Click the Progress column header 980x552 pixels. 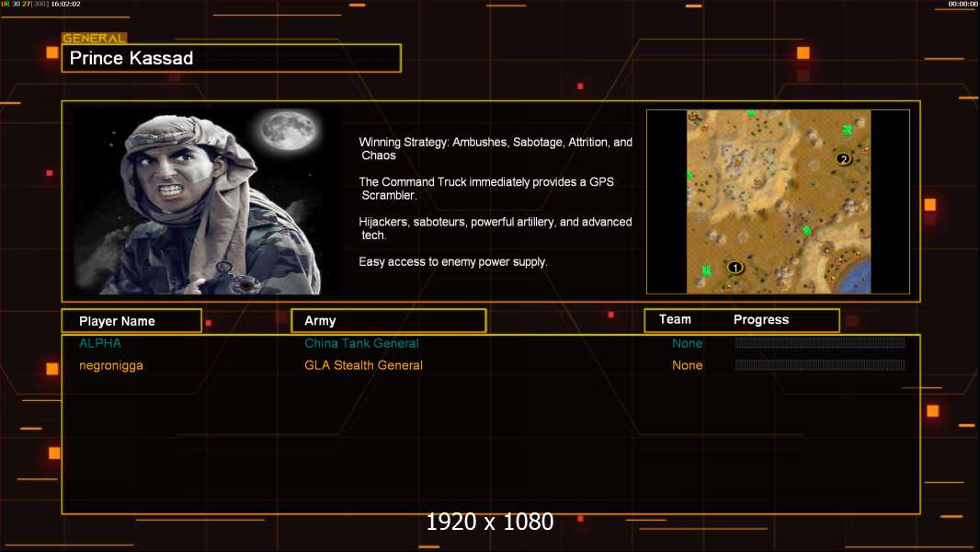pyautogui.click(x=760, y=319)
